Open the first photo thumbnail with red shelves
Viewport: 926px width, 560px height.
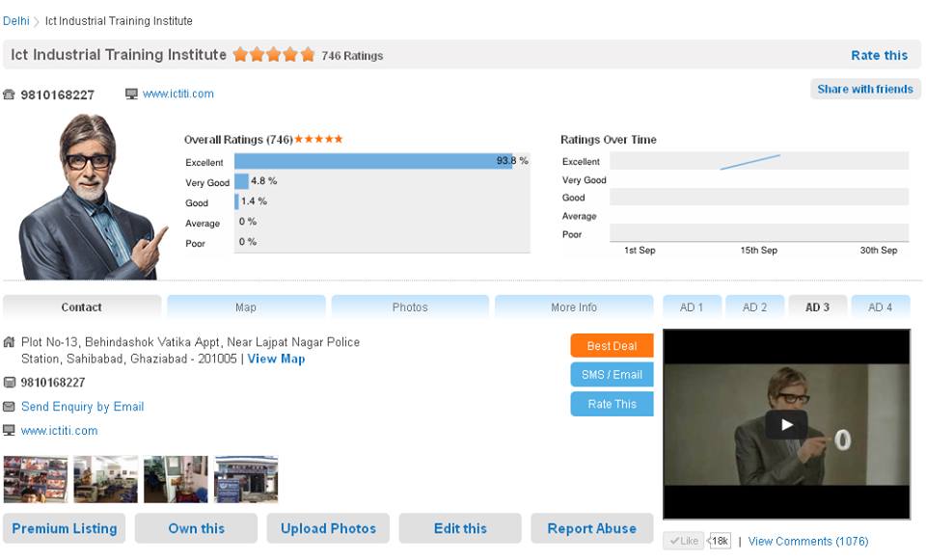[x=36, y=479]
